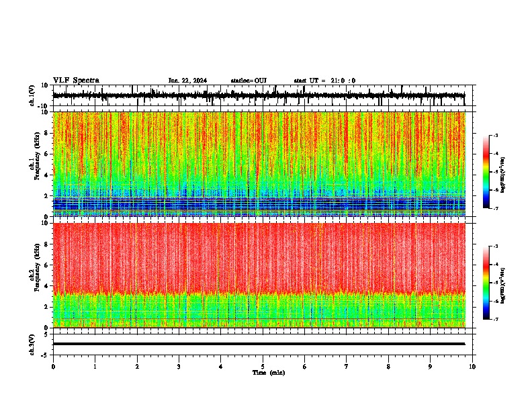532x411 pixels.
Task: Click the "ch.3(V)" axis label
Action: tap(32, 345)
